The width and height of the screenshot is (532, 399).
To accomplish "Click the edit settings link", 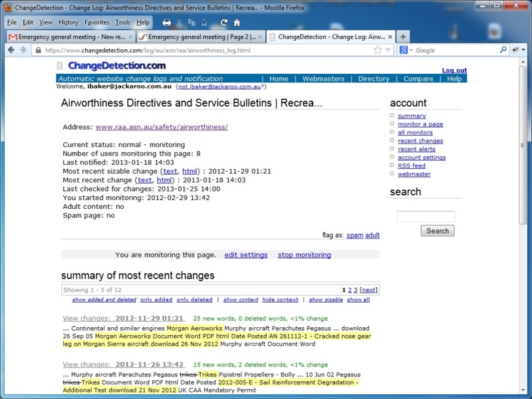I will click(245, 255).
